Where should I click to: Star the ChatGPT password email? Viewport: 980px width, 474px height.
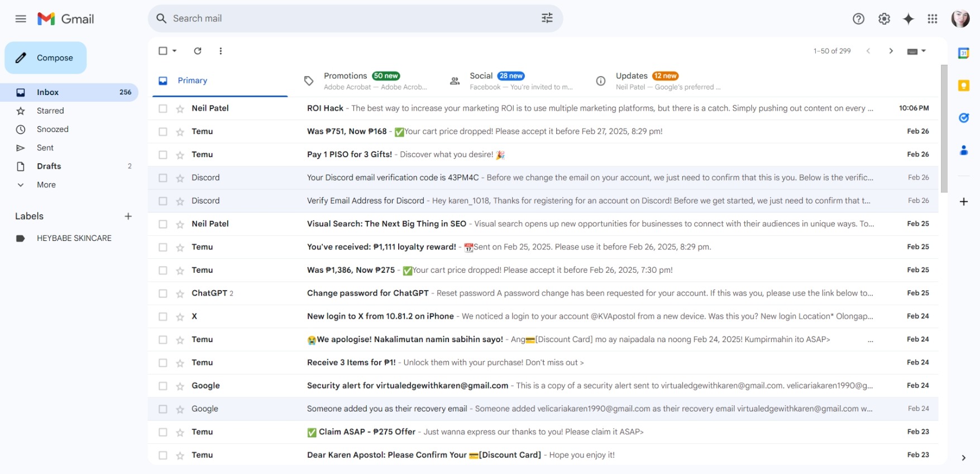(180, 294)
